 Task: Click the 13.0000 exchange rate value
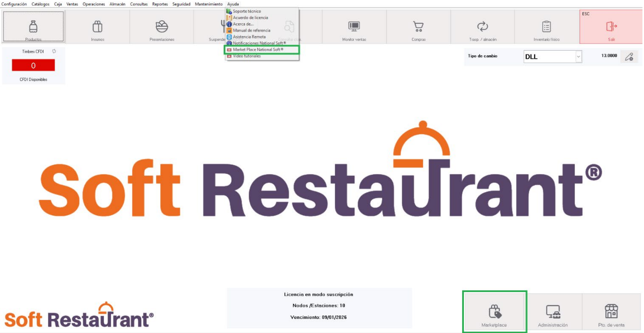(x=609, y=56)
